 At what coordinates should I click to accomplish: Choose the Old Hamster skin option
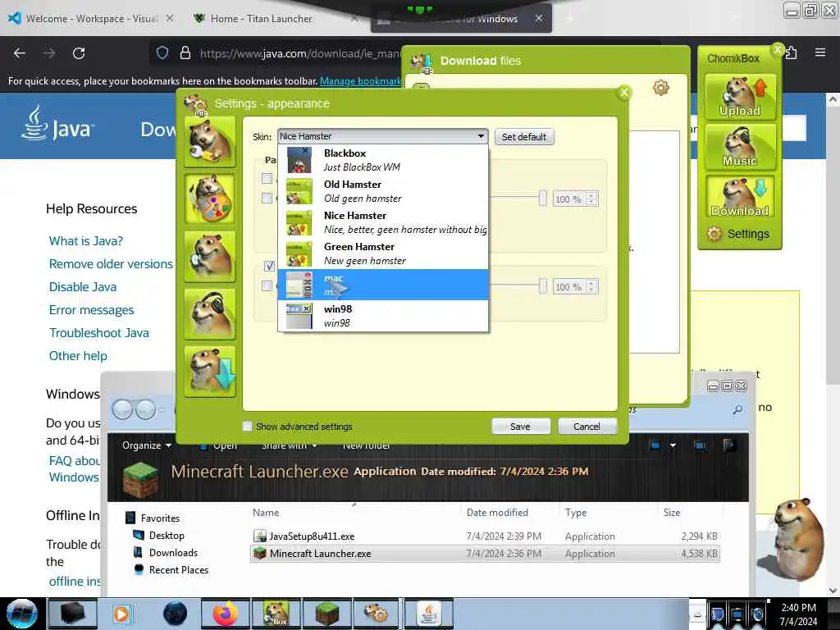click(x=383, y=191)
